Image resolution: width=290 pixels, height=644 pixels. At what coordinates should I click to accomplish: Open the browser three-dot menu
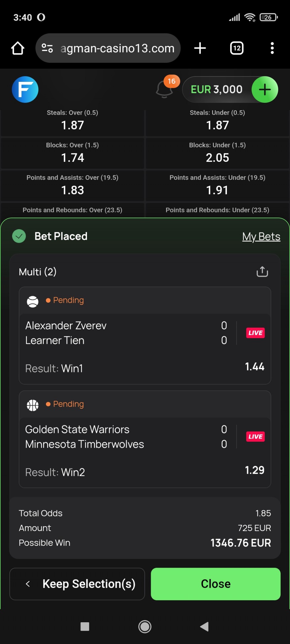[x=272, y=48]
